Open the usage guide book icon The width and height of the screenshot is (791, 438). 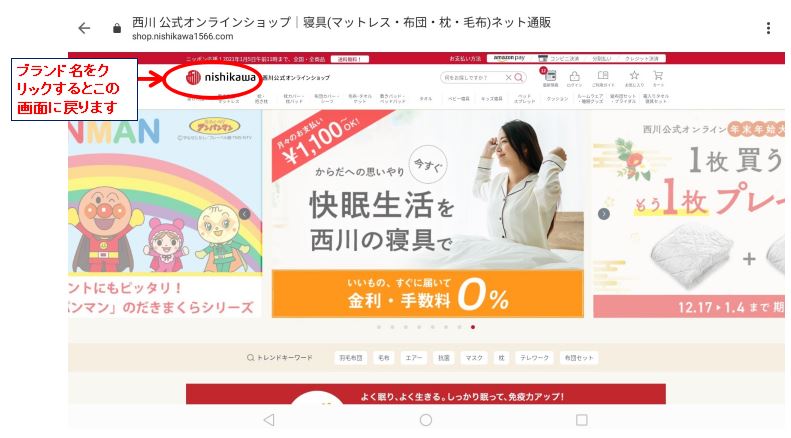coord(602,78)
